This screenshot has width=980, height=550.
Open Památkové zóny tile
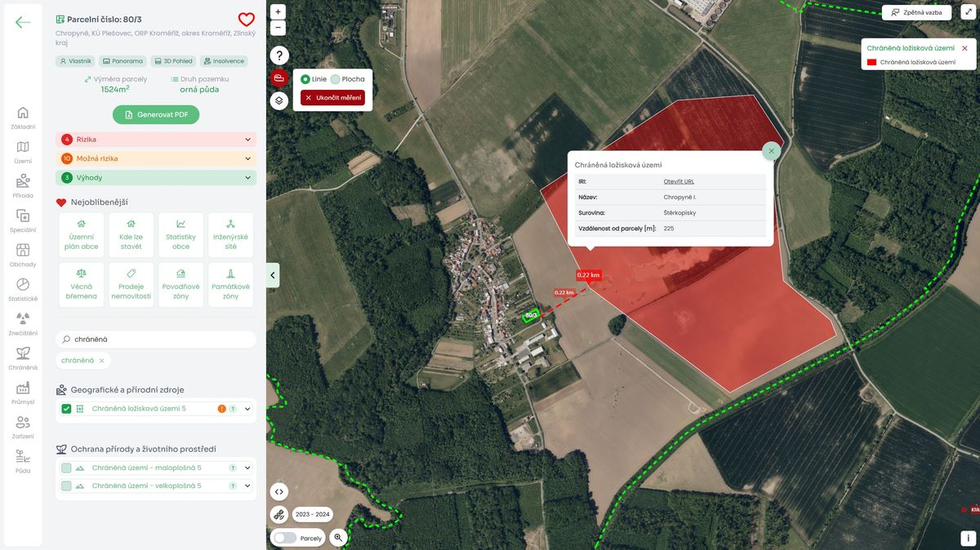coord(231,285)
